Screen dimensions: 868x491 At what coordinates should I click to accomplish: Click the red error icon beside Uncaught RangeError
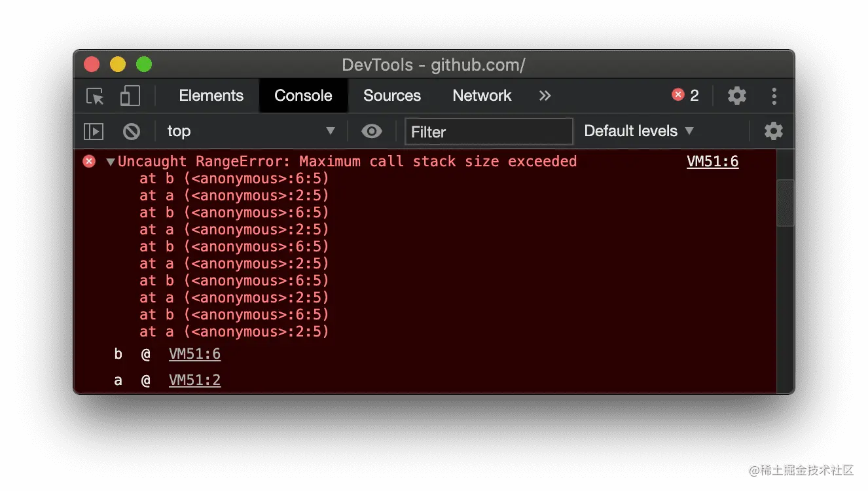pyautogui.click(x=89, y=162)
